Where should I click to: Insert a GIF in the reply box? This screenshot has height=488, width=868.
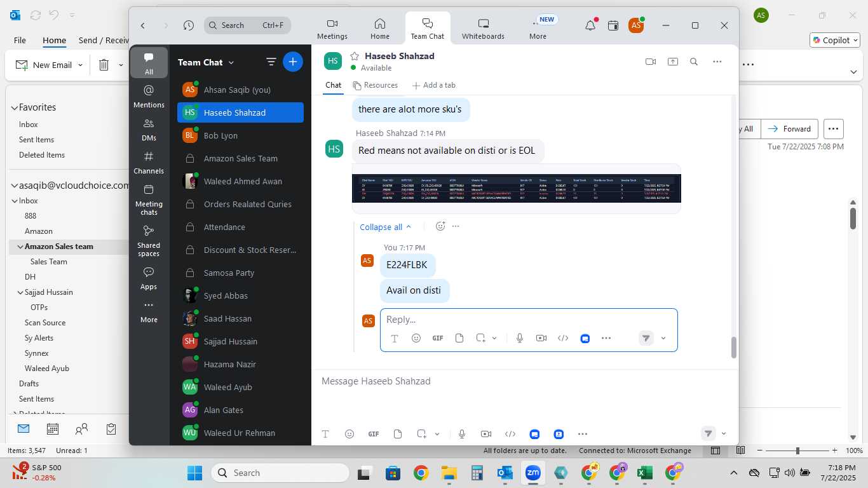(x=438, y=338)
